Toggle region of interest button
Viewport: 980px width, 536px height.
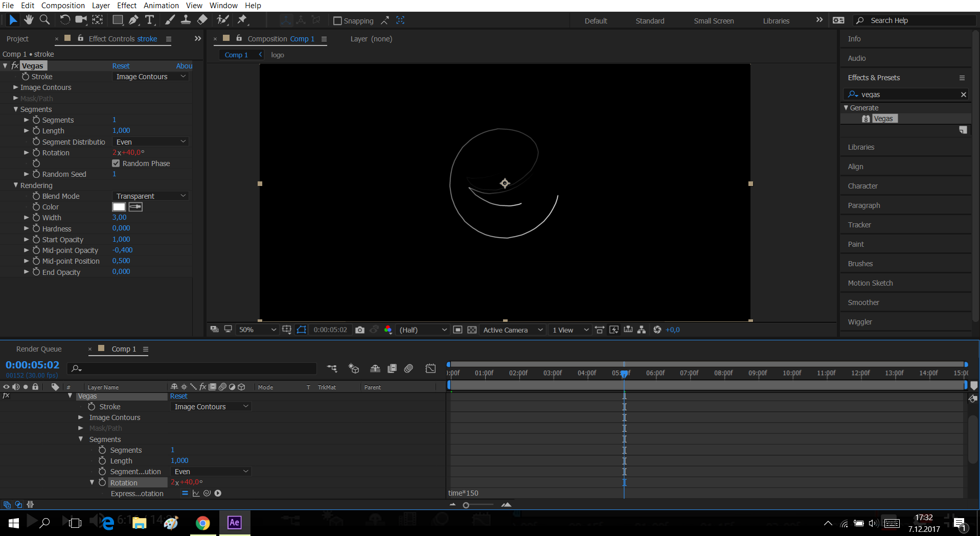point(458,330)
